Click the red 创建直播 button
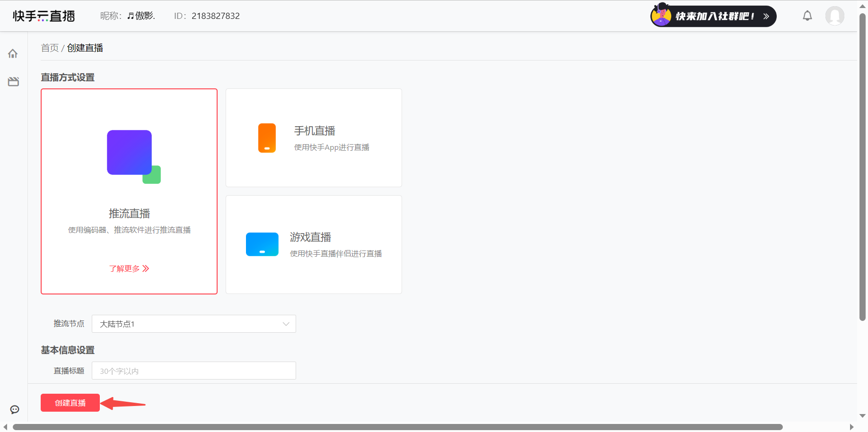868x432 pixels. coord(70,403)
